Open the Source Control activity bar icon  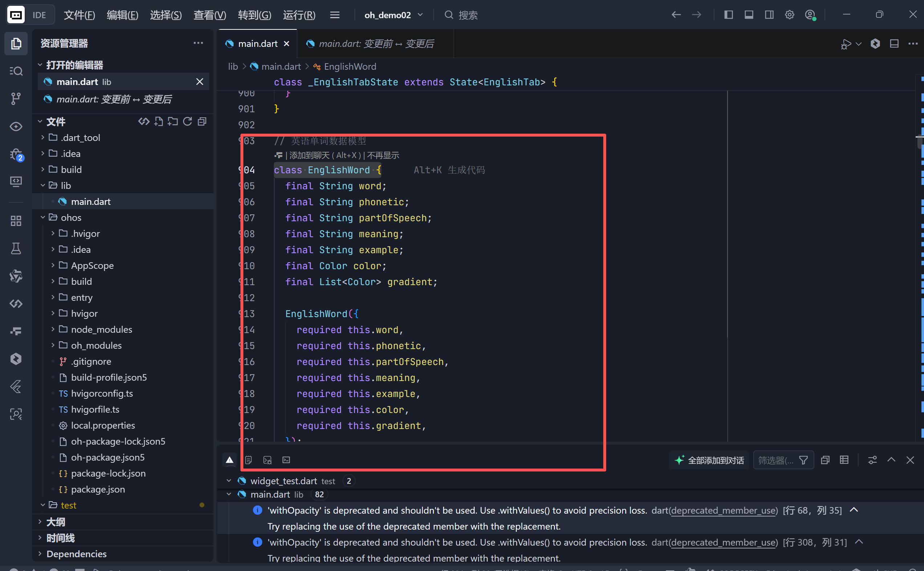point(16,98)
